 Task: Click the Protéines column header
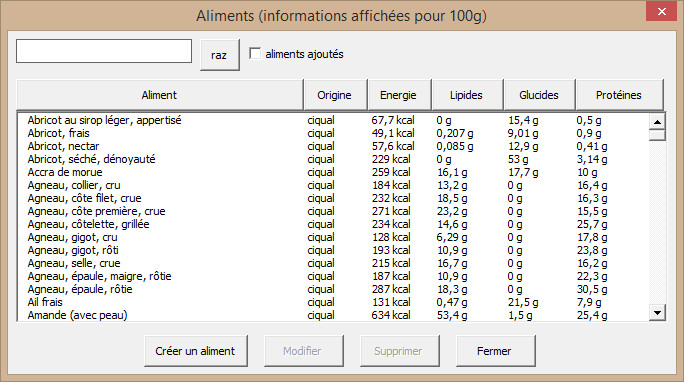coord(619,95)
